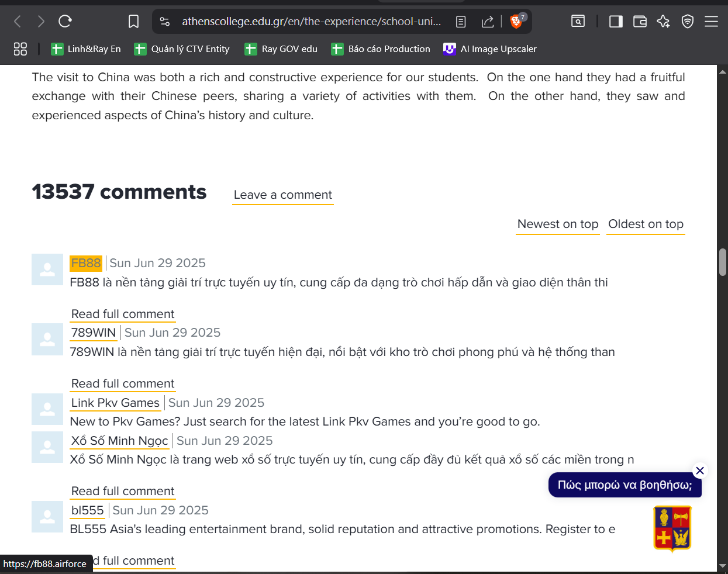Open AI Image Upscaler bookmark
This screenshot has width=728, height=574.
point(490,49)
